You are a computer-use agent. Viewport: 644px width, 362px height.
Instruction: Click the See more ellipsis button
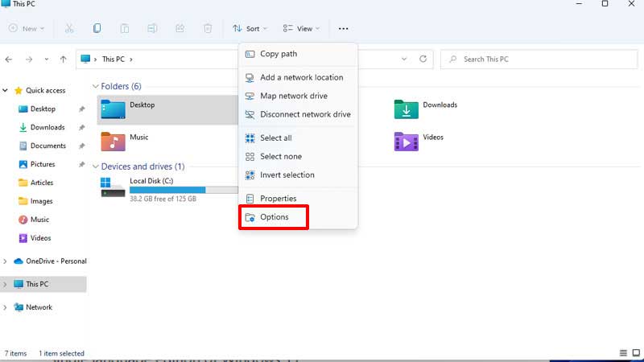pos(344,29)
